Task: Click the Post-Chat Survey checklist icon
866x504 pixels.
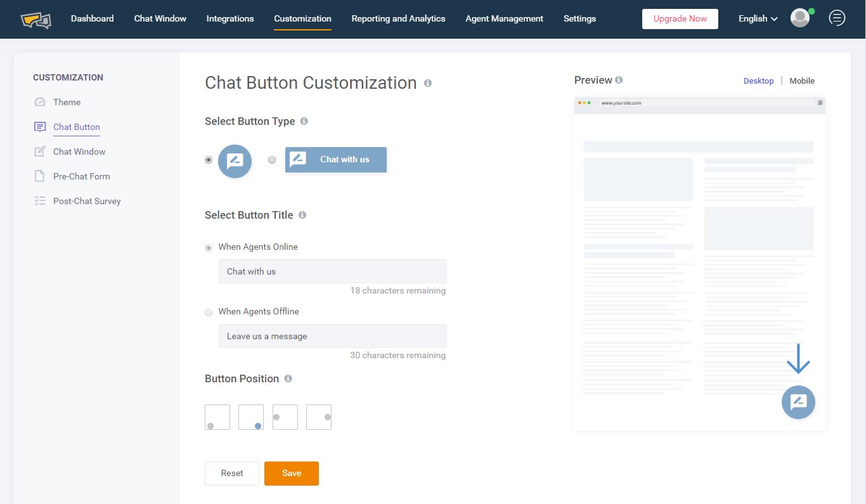Action: 40,201
